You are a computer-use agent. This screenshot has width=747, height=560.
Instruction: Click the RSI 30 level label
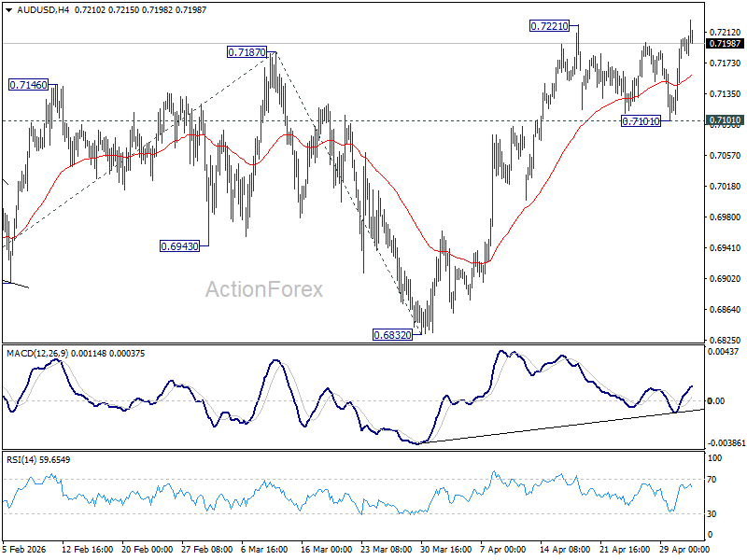712,514
